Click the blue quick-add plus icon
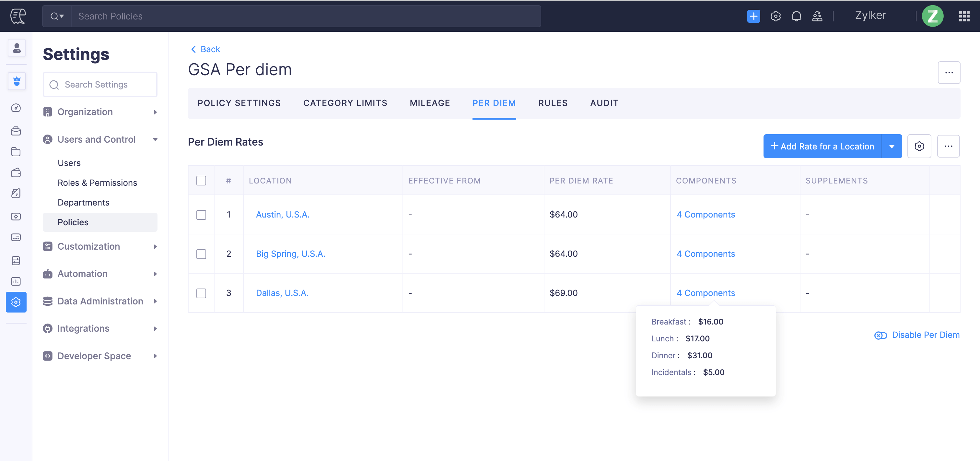 point(753,16)
